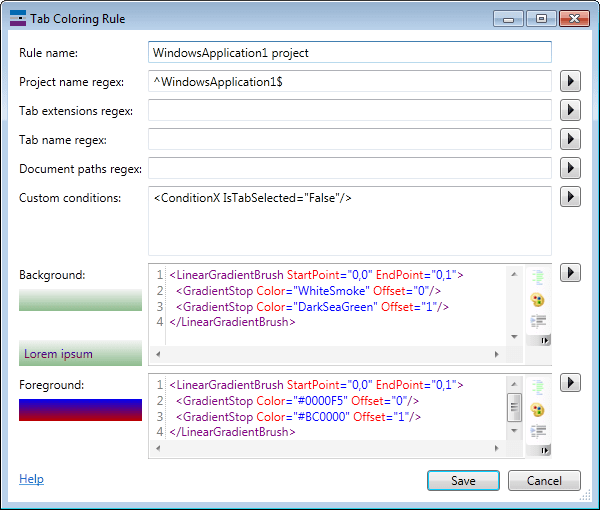The width and height of the screenshot is (600, 510).
Task: Click Background editor scroll left arrow
Action: pyautogui.click(x=158, y=354)
